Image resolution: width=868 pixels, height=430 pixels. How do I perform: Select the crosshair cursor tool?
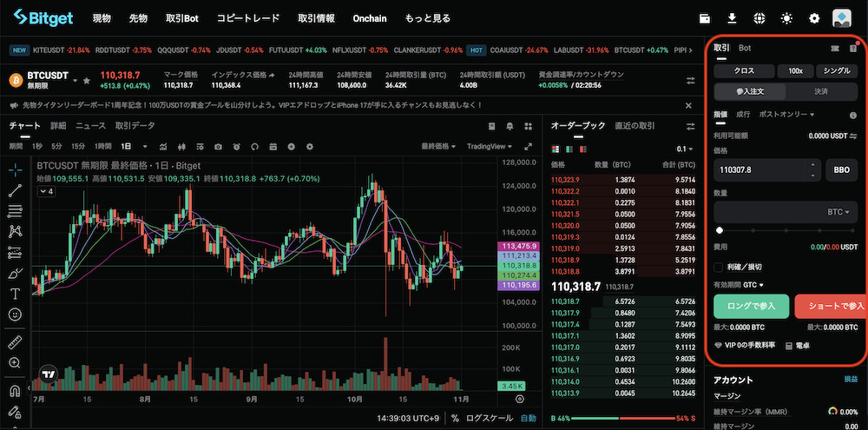[16, 169]
